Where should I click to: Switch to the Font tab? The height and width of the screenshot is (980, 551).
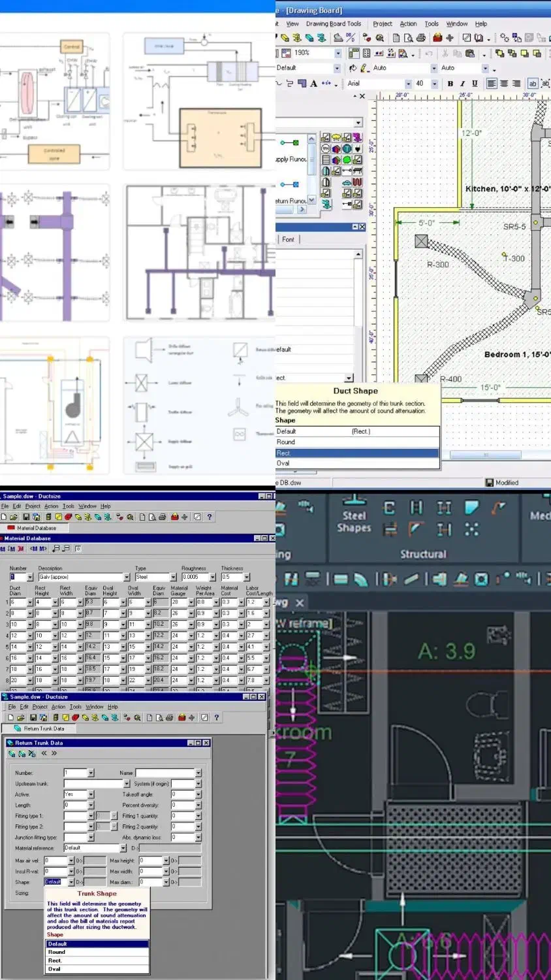288,240
